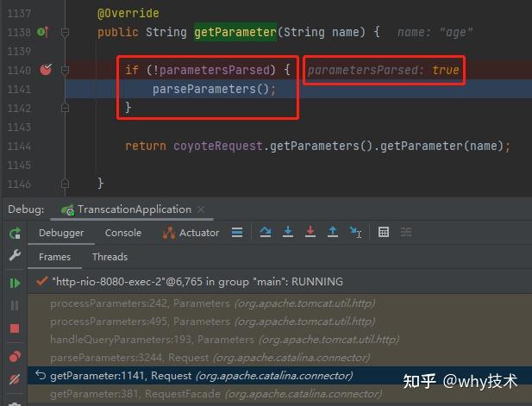Click Show Execution Point icon
Image resolution: width=532 pixels, height=406 pixels.
coord(237,233)
